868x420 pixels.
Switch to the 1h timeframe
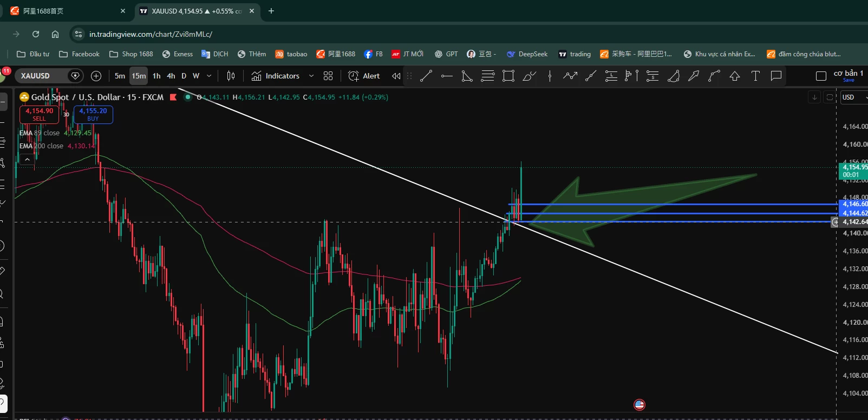(x=156, y=76)
